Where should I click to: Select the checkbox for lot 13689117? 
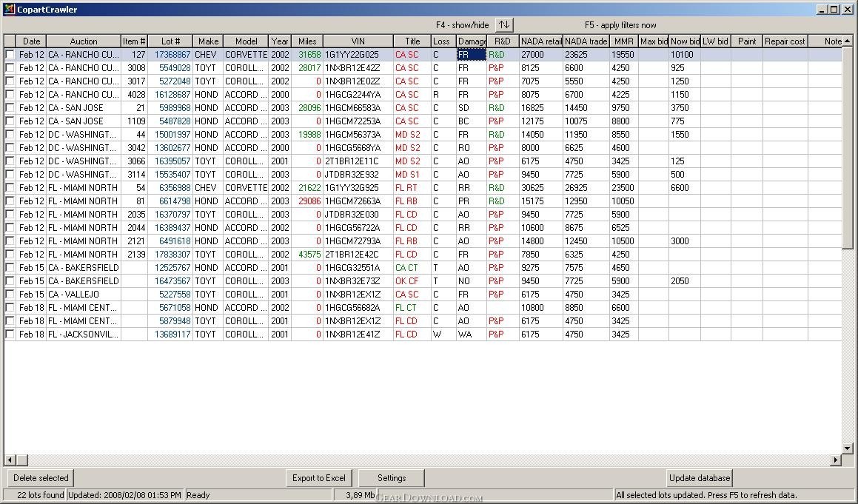pos(10,335)
